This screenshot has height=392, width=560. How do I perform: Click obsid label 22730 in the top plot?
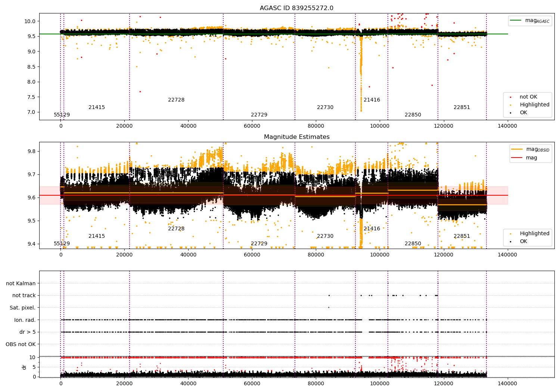pos(325,108)
